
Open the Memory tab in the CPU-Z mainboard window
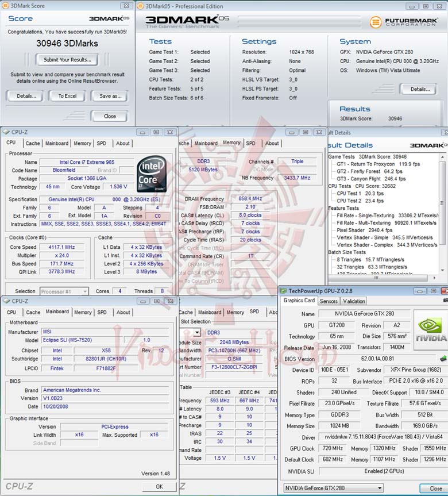83,312
